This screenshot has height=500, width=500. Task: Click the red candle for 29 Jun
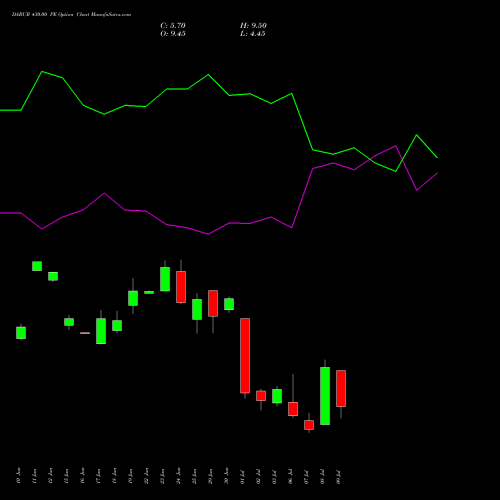pos(213,303)
